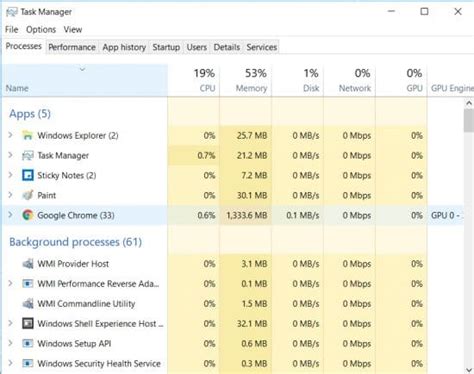Viewport: 474px width, 374px height.
Task: Open the Services tab
Action: (x=262, y=47)
